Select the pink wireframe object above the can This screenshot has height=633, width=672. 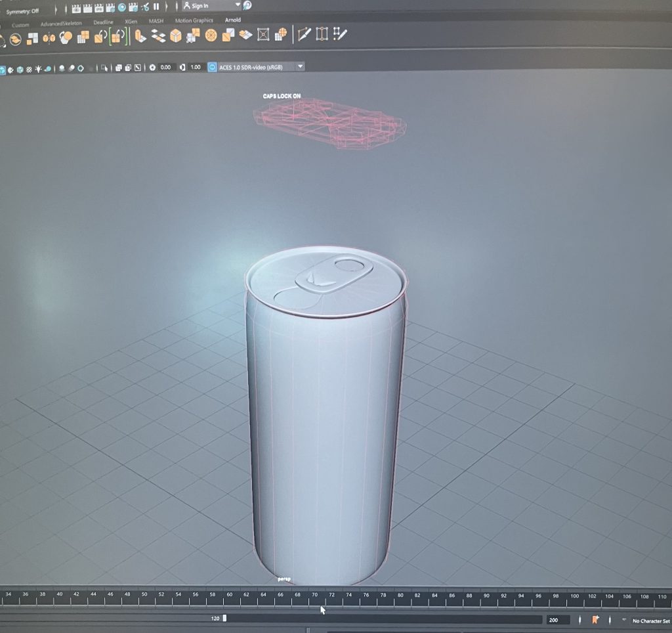pos(329,123)
